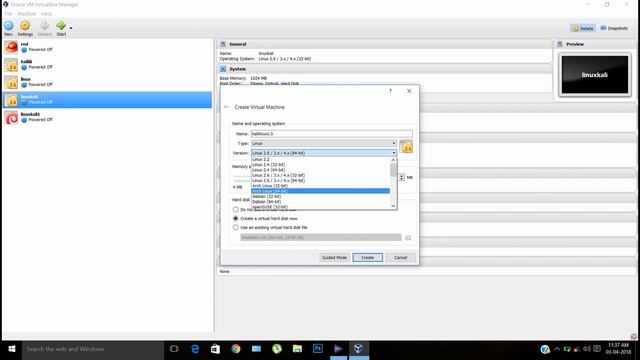This screenshot has width=640, height=360.
Task: Click the New virtual machine toolbar icon
Action: tap(9, 26)
